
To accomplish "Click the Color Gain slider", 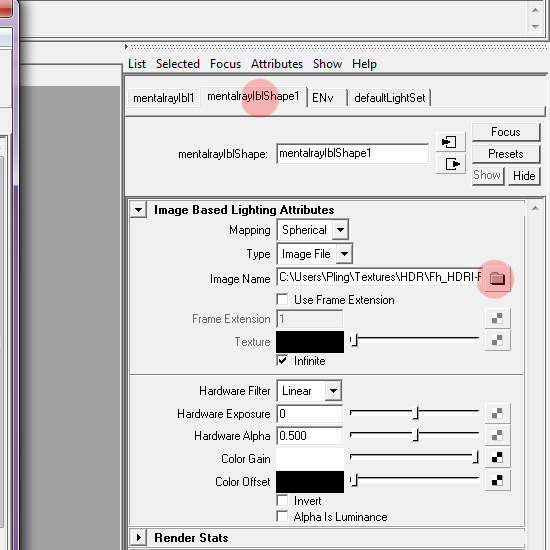I will click(415, 457).
